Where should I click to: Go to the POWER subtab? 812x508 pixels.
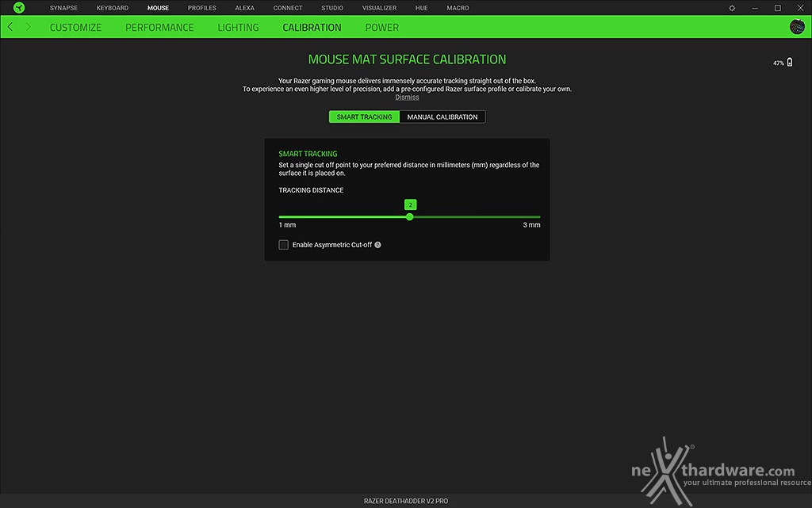coord(382,28)
